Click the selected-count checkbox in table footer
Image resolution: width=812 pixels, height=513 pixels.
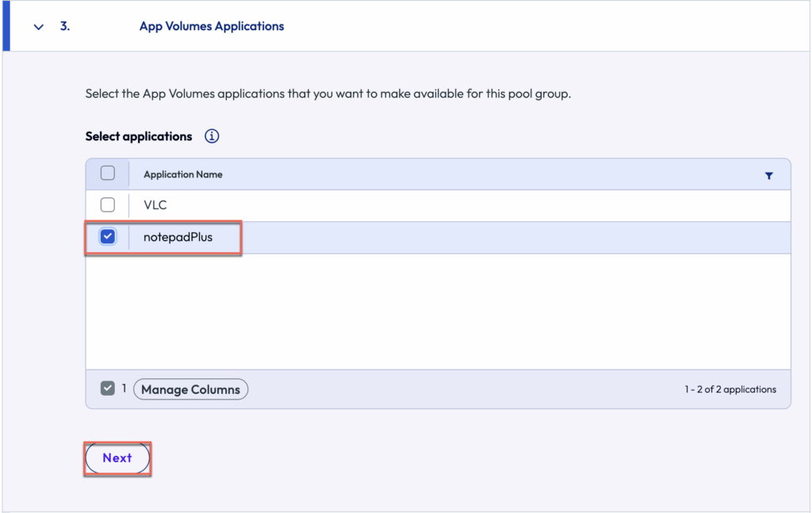[x=108, y=389]
